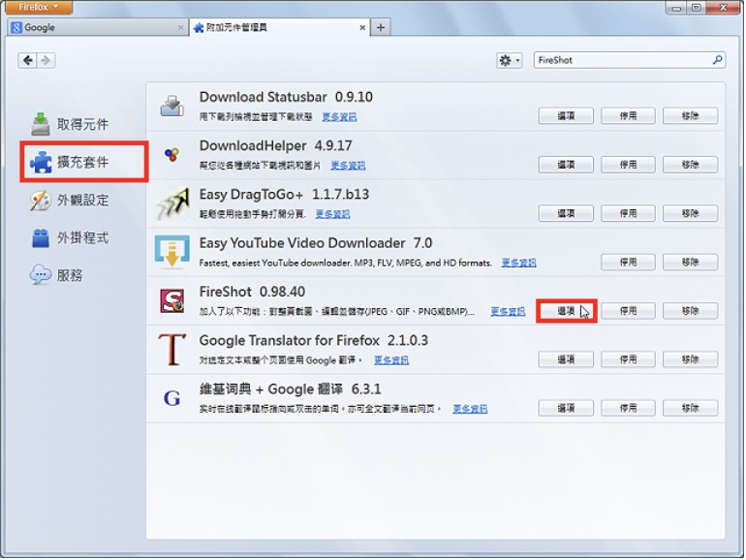Close the Google tab
This screenshot has width=746, height=560.
[x=180, y=27]
